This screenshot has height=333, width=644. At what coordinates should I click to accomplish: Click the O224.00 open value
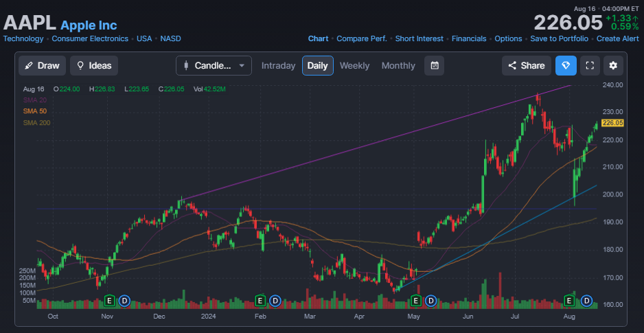[66, 89]
